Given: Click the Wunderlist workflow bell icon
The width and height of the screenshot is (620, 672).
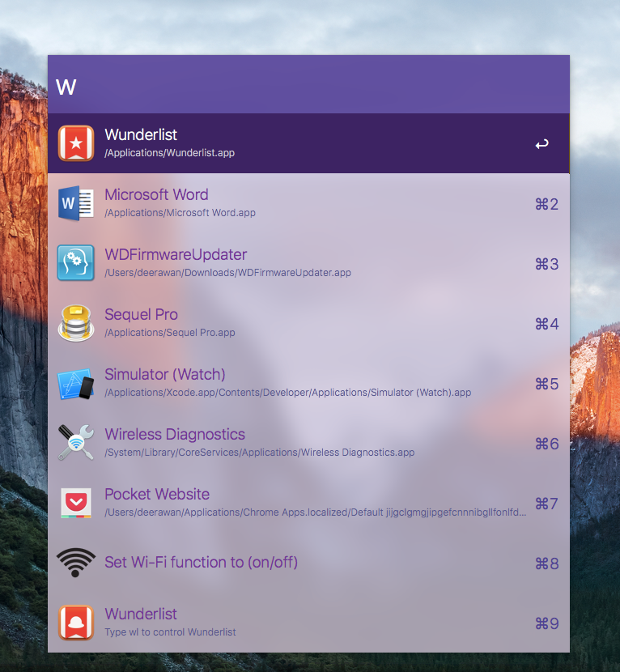Looking at the screenshot, I should 76,623.
